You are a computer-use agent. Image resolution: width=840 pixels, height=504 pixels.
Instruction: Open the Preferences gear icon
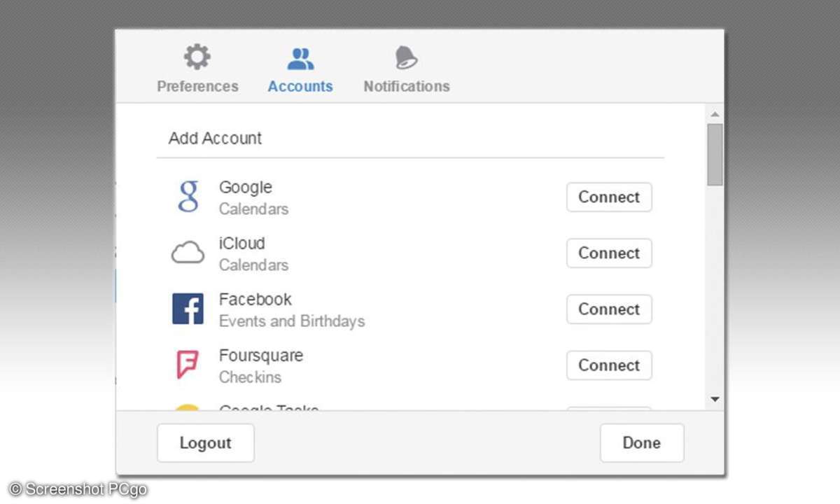click(197, 57)
